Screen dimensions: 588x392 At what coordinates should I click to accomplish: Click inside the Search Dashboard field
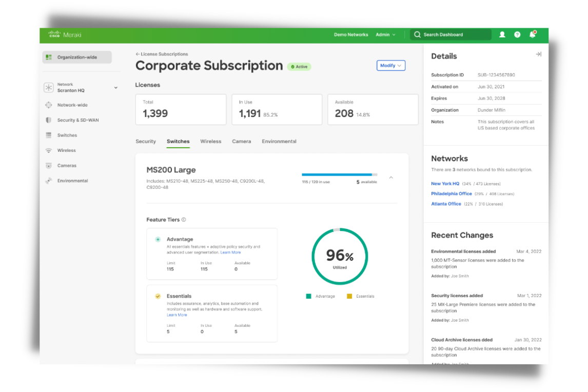coord(456,34)
